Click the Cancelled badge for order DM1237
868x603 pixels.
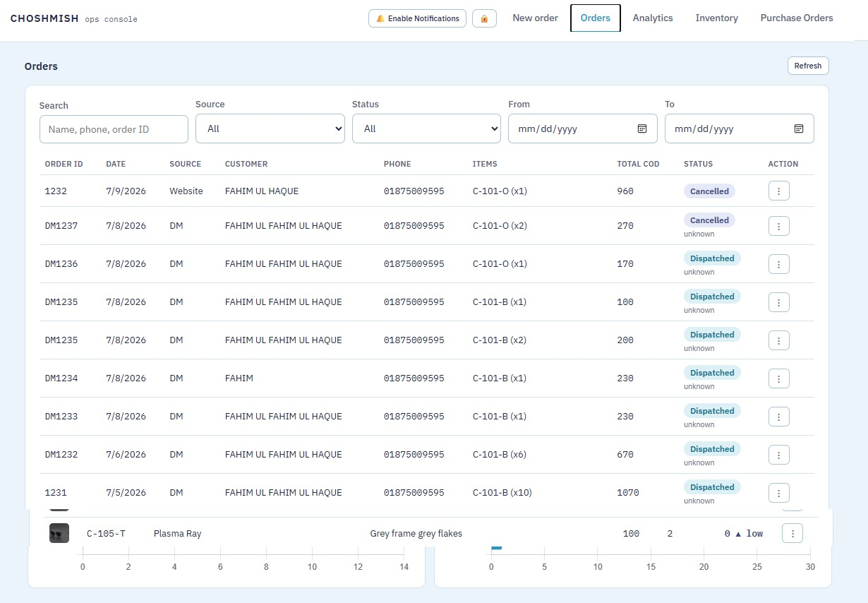pyautogui.click(x=709, y=220)
